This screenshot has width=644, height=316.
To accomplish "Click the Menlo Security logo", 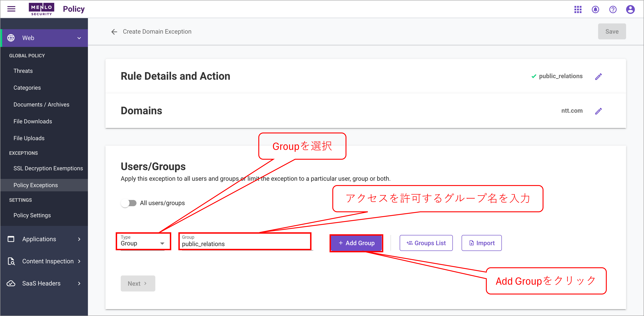I will point(42,9).
